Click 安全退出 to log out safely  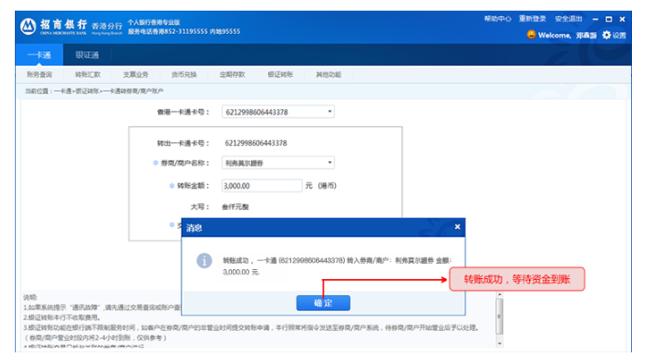tap(569, 19)
